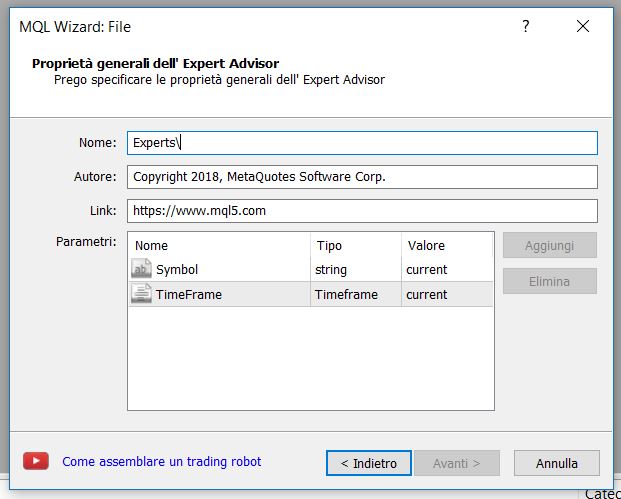Viewport: 621px width, 499px height.
Task: Cancel the wizard with Annulla
Action: pos(556,463)
